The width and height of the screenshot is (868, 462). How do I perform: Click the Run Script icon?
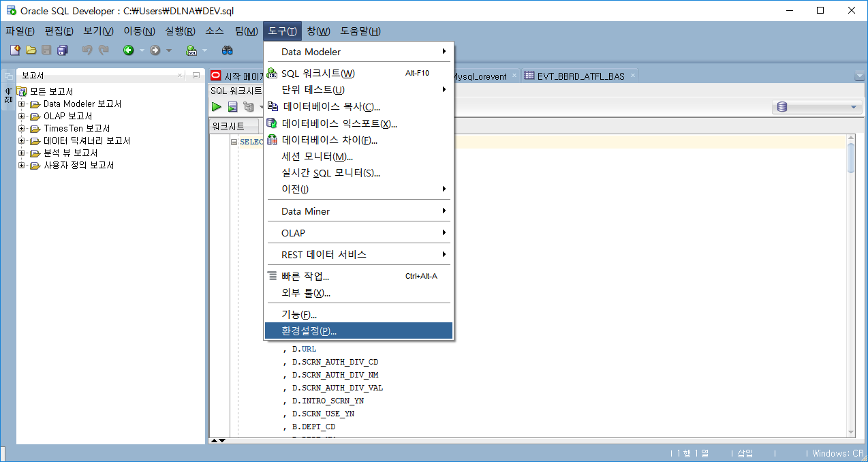[x=232, y=107]
